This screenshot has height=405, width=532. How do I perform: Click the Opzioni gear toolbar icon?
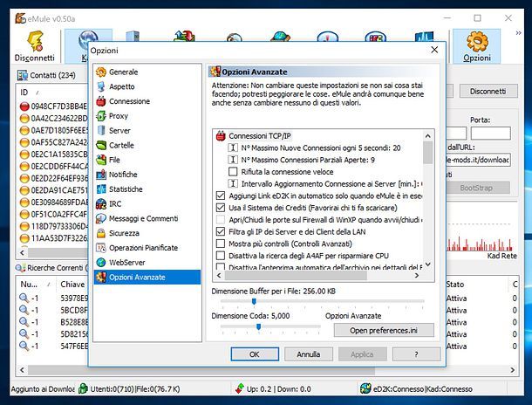(x=477, y=41)
